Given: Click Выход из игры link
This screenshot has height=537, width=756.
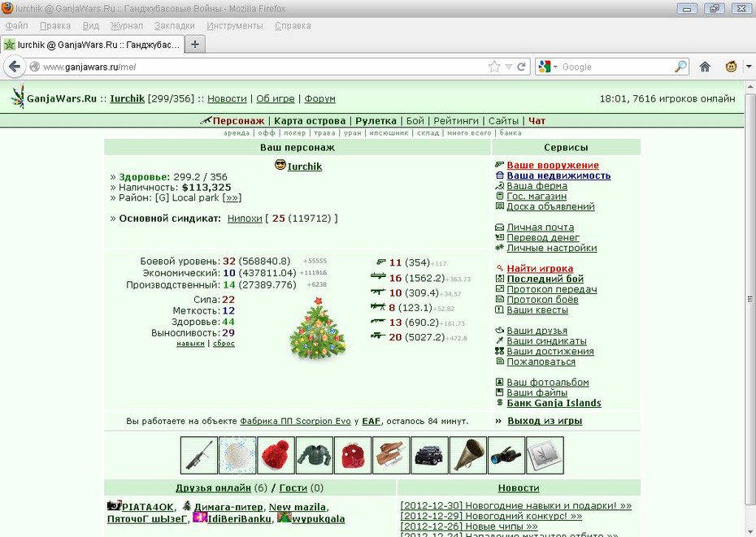Looking at the screenshot, I should [x=545, y=421].
